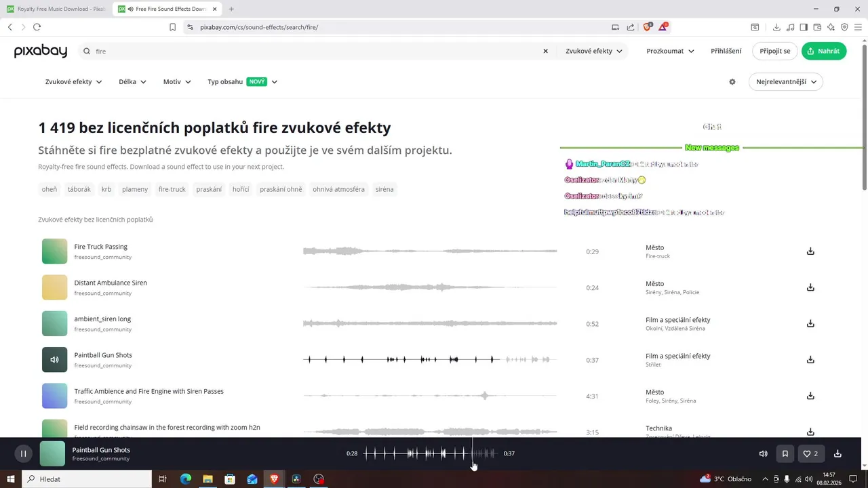The image size is (868, 488).
Task: Open the Typ obsahu filter dropdown
Action: point(242,82)
